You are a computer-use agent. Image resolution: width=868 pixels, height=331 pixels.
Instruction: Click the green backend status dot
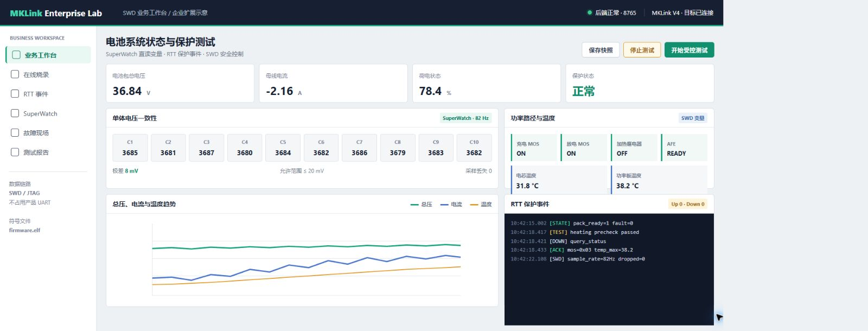click(590, 12)
